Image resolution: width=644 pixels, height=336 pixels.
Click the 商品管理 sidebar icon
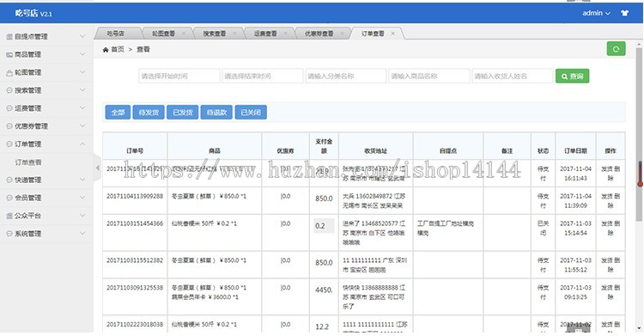pyautogui.click(x=9, y=54)
